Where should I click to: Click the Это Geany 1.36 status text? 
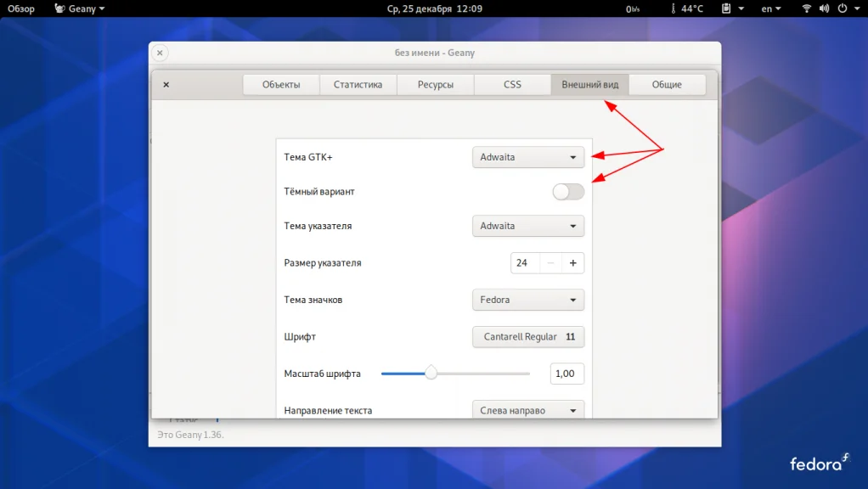pos(190,435)
